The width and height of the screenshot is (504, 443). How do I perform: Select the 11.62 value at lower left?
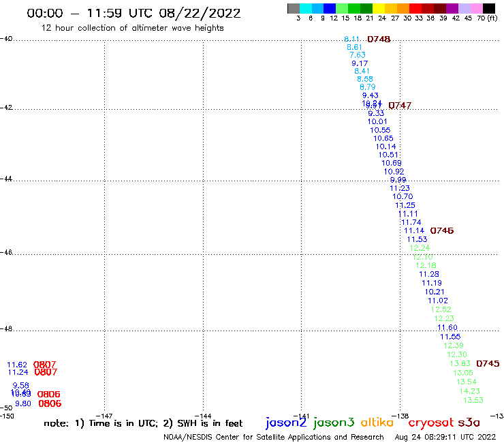coord(17,365)
